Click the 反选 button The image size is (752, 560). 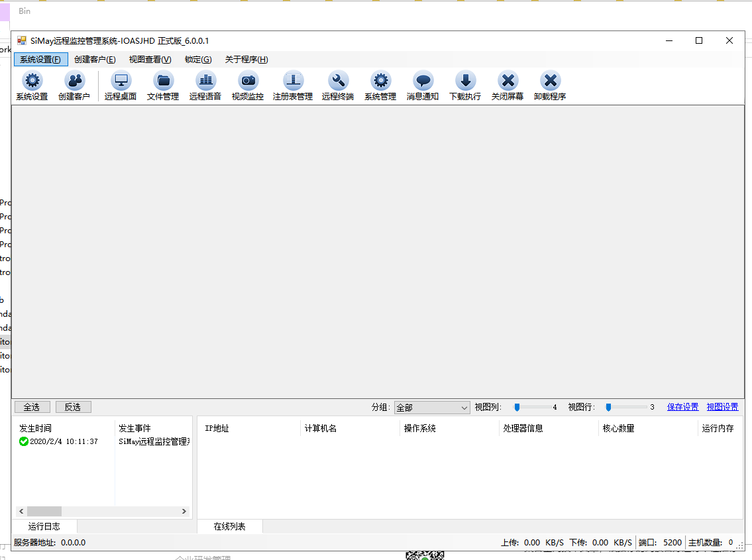[x=74, y=407]
